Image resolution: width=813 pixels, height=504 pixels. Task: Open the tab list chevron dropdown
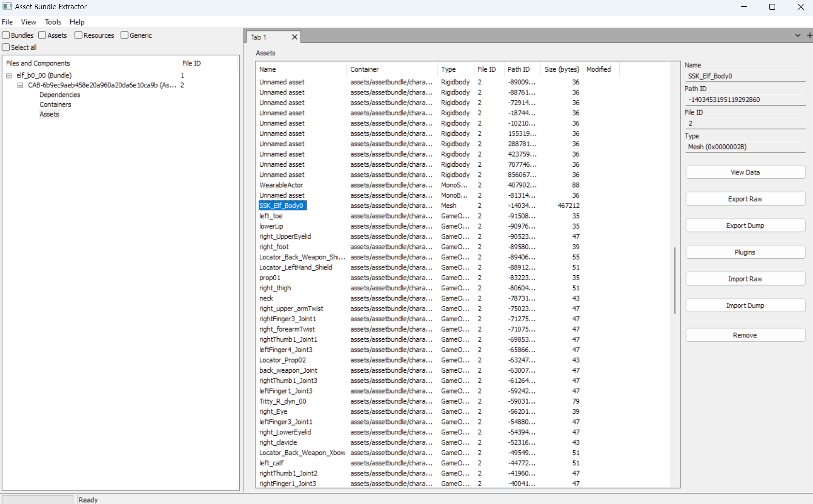(x=797, y=35)
